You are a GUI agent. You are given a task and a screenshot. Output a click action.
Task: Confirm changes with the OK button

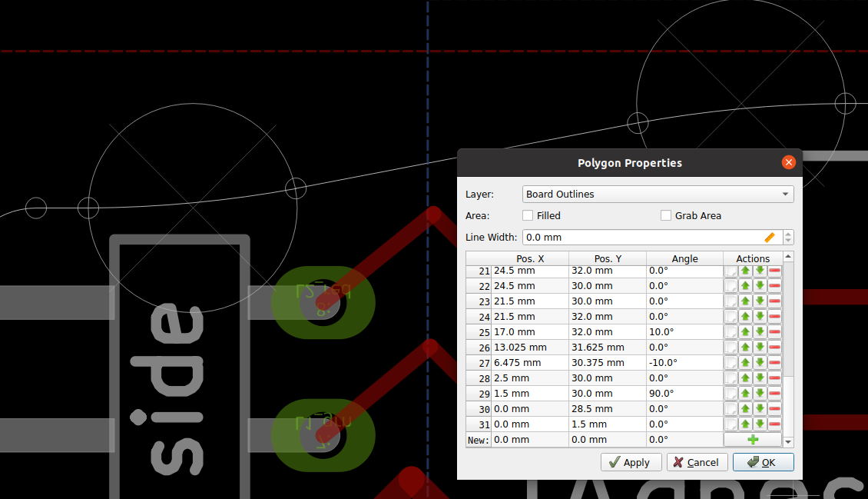click(x=763, y=462)
